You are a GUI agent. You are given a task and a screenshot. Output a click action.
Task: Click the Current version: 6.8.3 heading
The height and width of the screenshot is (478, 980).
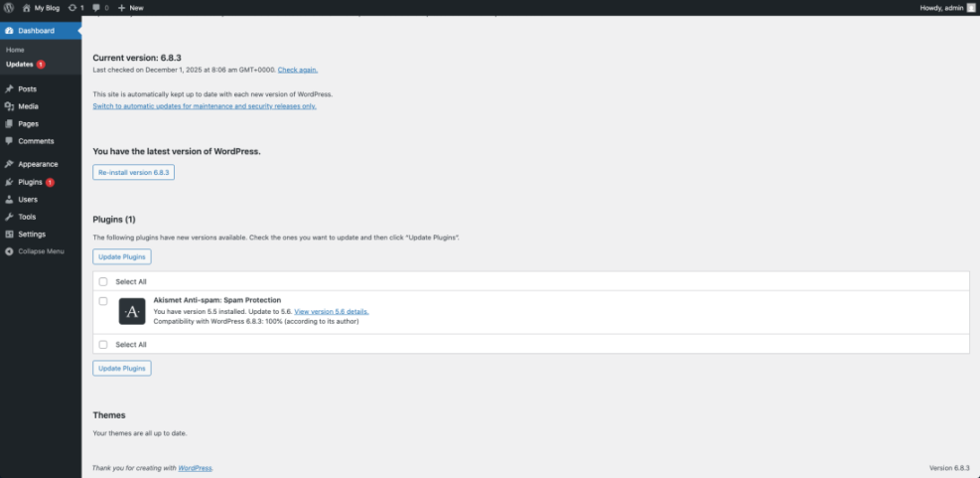137,59
